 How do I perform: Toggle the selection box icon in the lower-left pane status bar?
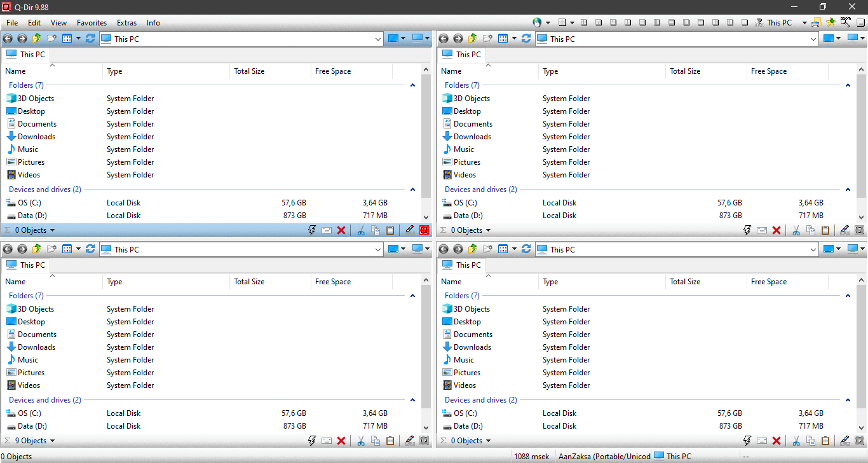[x=424, y=441]
